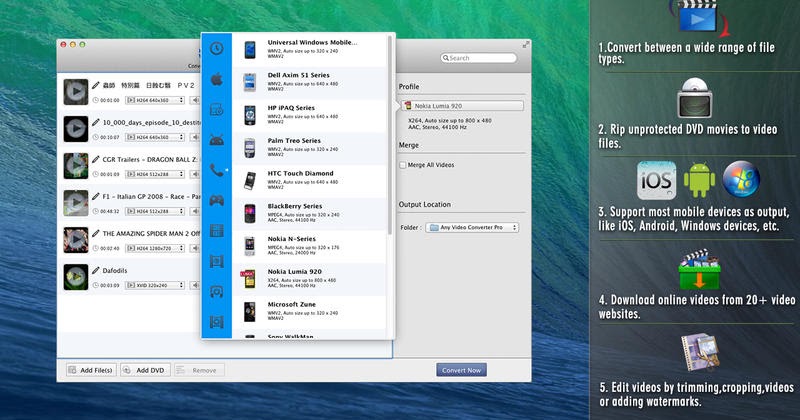Start conversion with Convert Now

461,370
